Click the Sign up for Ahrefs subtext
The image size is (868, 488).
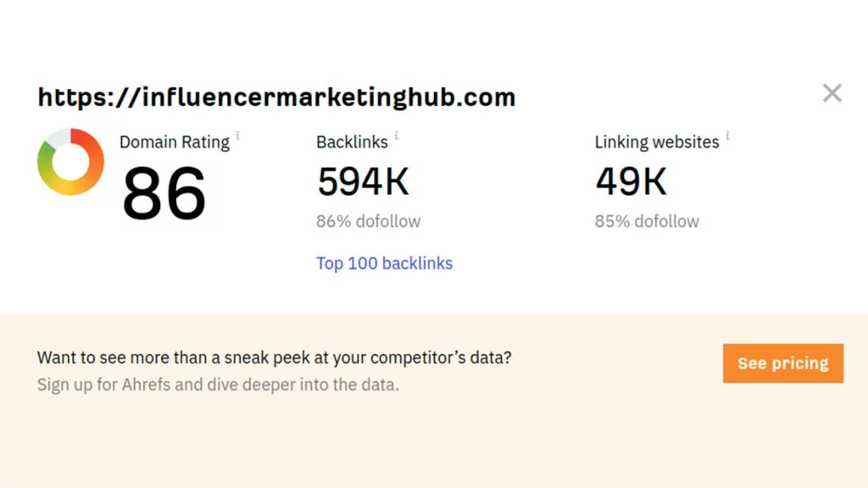(x=218, y=385)
